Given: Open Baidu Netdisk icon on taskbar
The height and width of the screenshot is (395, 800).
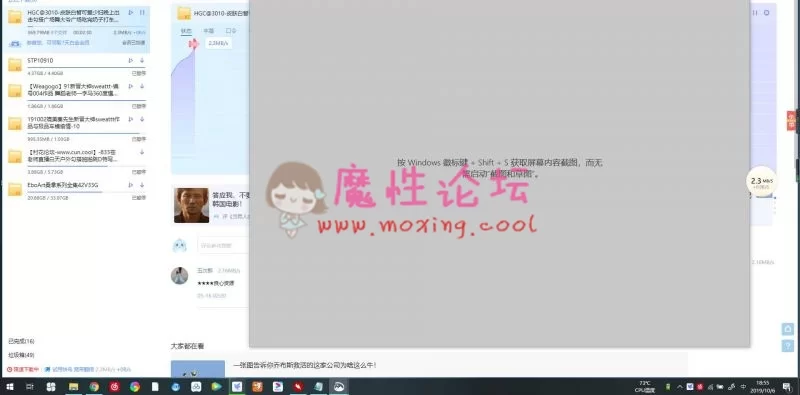Looking at the screenshot, I should [x=196, y=387].
